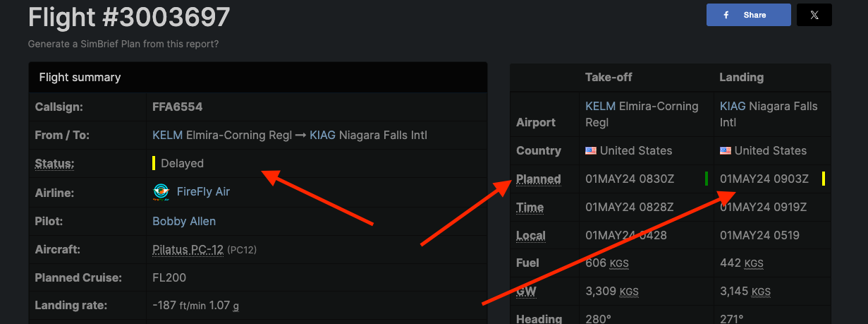The height and width of the screenshot is (324, 868).
Task: Open the Generate a SimBrief Plan link
Action: (x=123, y=44)
